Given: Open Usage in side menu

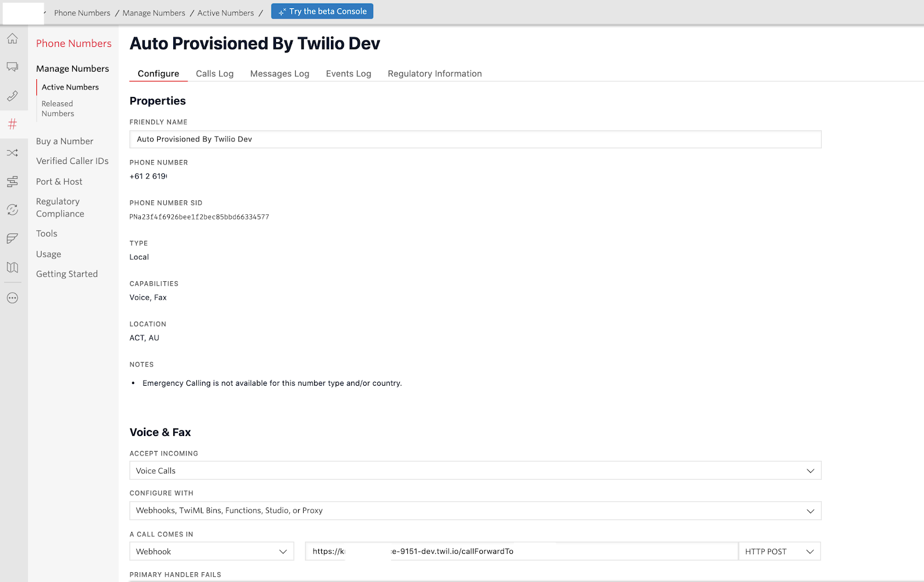Looking at the screenshot, I should (49, 254).
